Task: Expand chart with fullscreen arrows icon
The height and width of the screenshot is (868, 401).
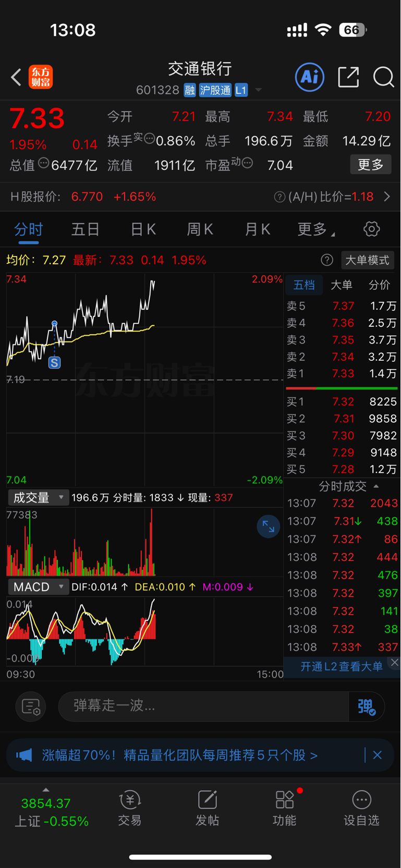Action: pyautogui.click(x=269, y=527)
